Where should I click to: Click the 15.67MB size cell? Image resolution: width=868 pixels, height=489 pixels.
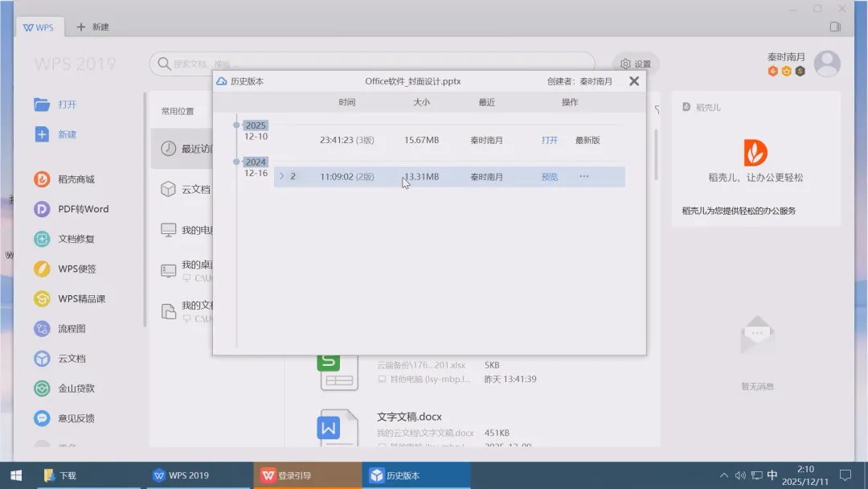coord(421,140)
